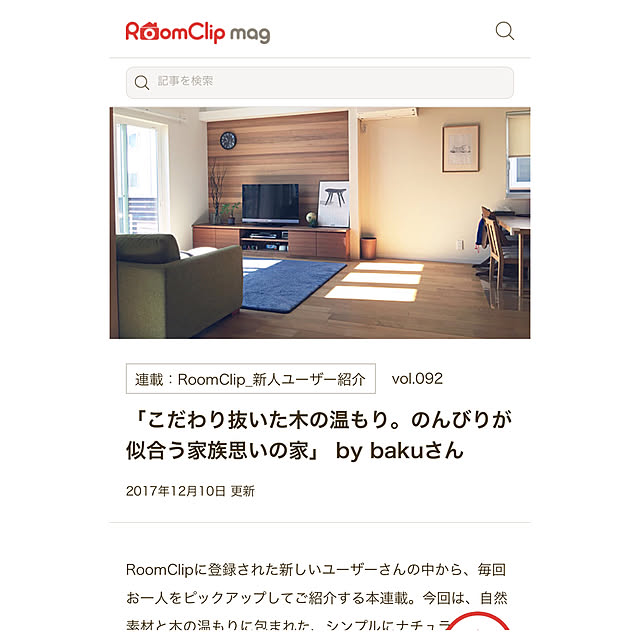The image size is (640, 640).
Task: Click the camera icon in the RoomClip logo
Action: (149, 32)
